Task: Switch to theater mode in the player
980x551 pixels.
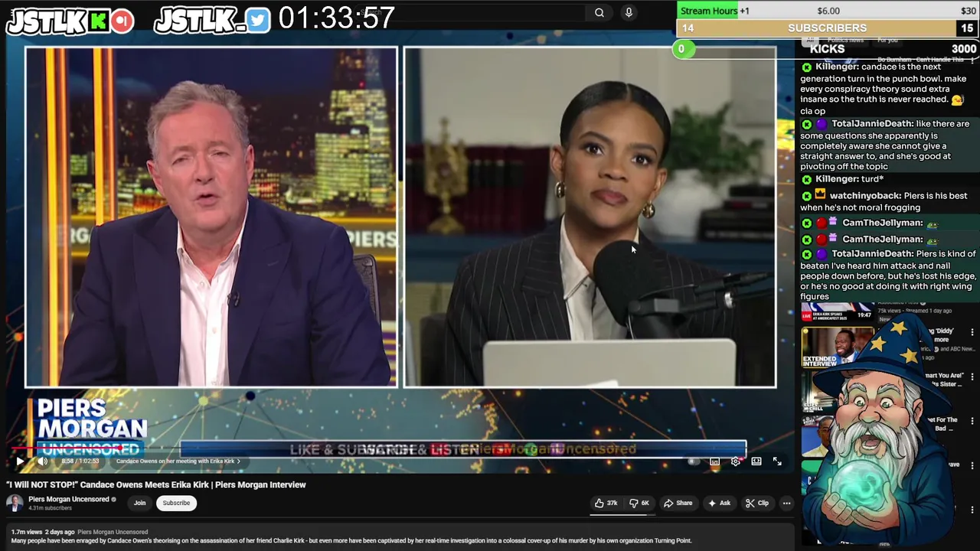Action: point(756,461)
